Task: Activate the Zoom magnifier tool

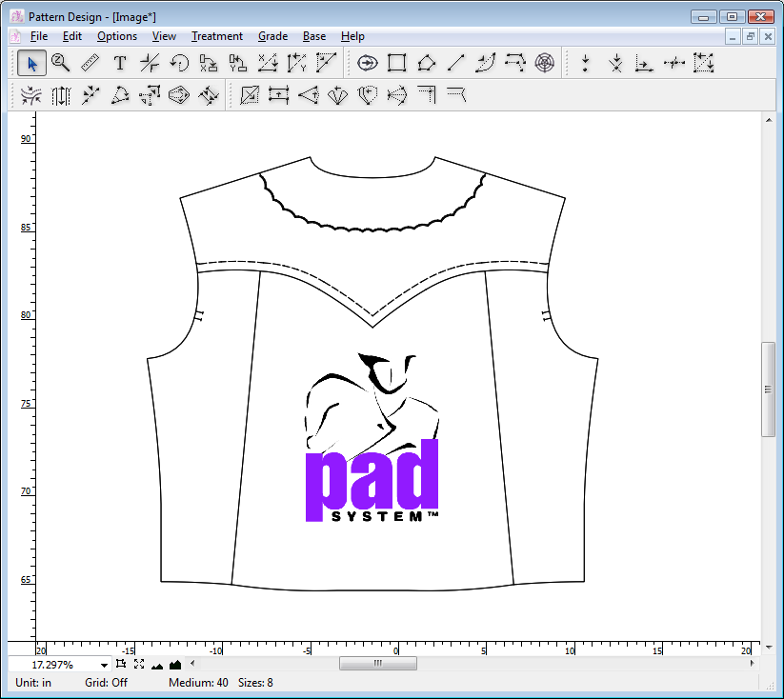Action: [x=59, y=62]
